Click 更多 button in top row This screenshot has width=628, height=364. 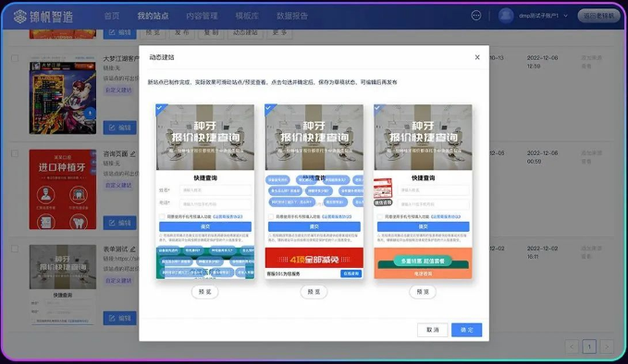pyautogui.click(x=279, y=32)
